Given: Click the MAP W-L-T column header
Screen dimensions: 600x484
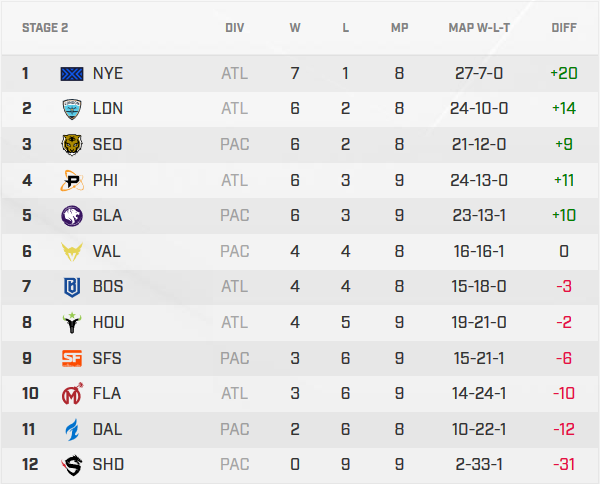Looking at the screenshot, I should 479,28.
